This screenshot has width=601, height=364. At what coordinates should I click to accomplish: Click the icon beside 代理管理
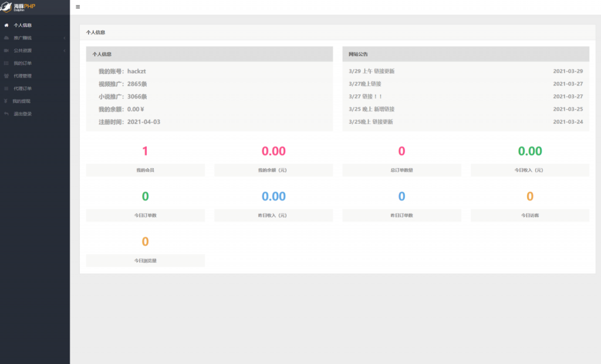[x=6, y=76]
